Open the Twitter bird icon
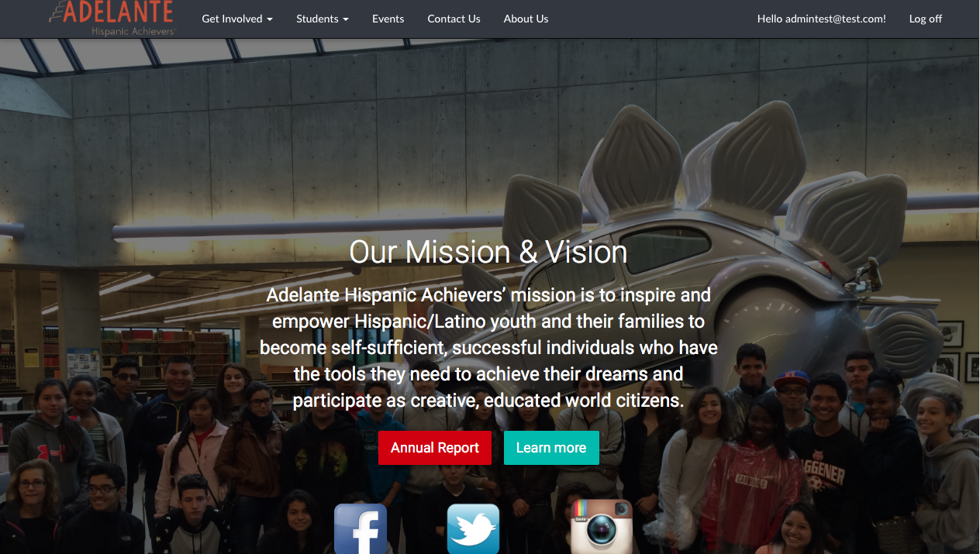The width and height of the screenshot is (980, 554). click(x=473, y=529)
